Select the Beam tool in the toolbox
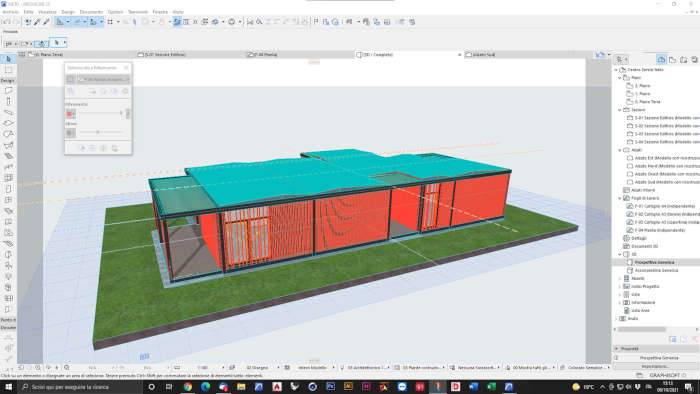Screen dimensions: 700x394 coord(8,112)
